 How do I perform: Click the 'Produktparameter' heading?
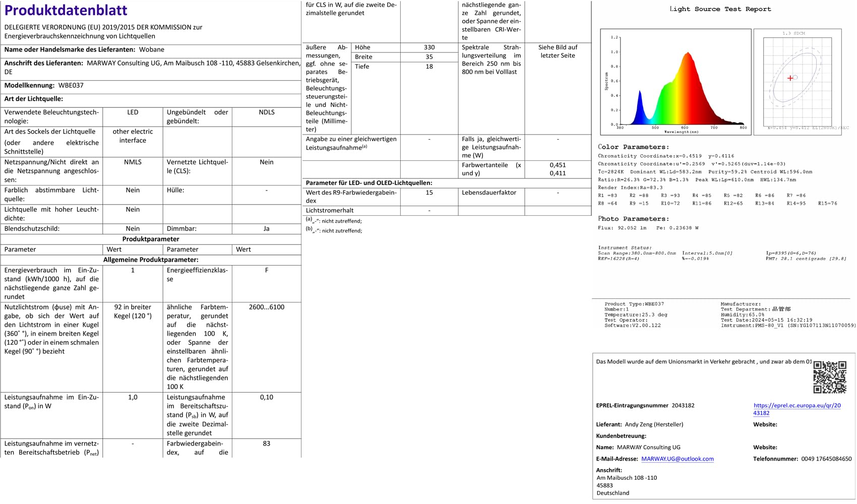tap(151, 239)
